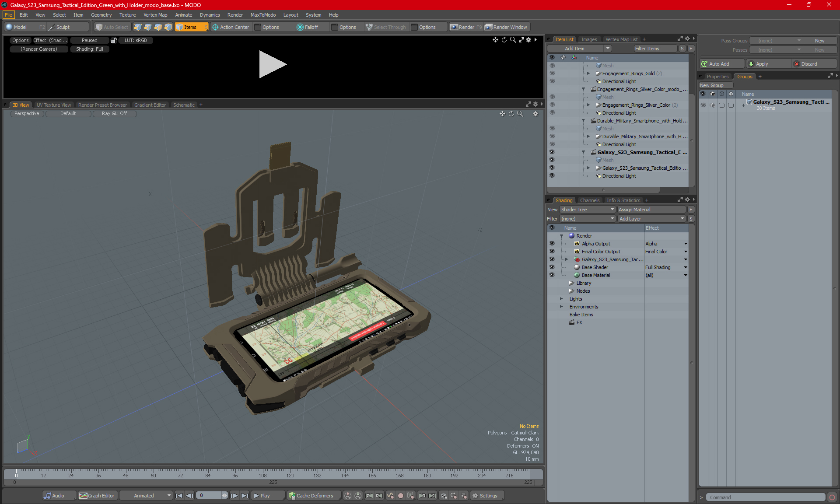Start the preview render play button
840x504 pixels.
click(273, 64)
